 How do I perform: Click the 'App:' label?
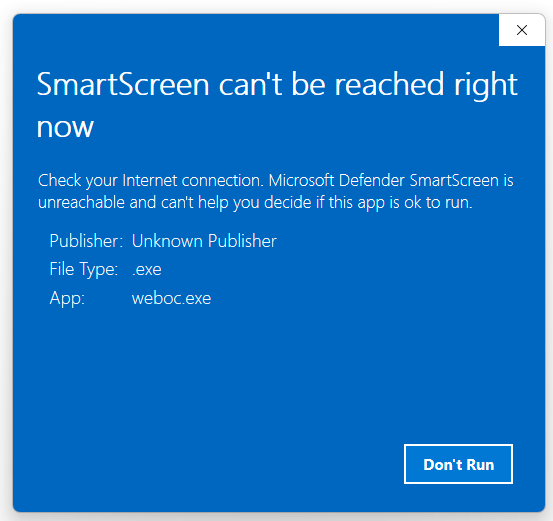pyautogui.click(x=67, y=299)
